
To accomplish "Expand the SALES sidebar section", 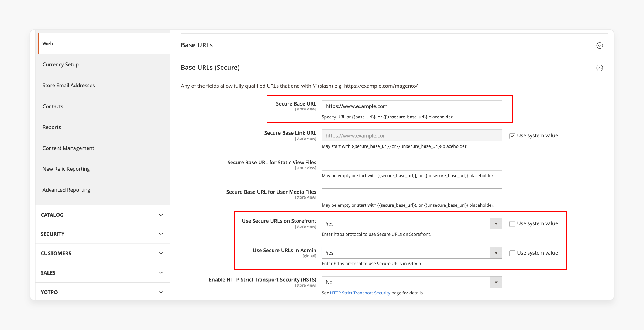I will (102, 273).
